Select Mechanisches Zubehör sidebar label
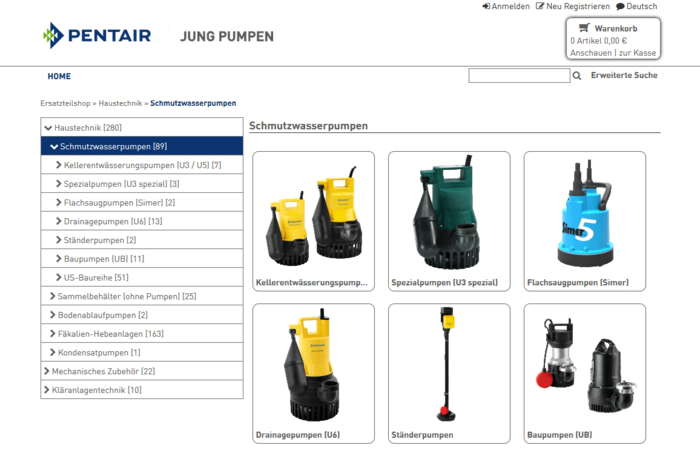 click(104, 372)
